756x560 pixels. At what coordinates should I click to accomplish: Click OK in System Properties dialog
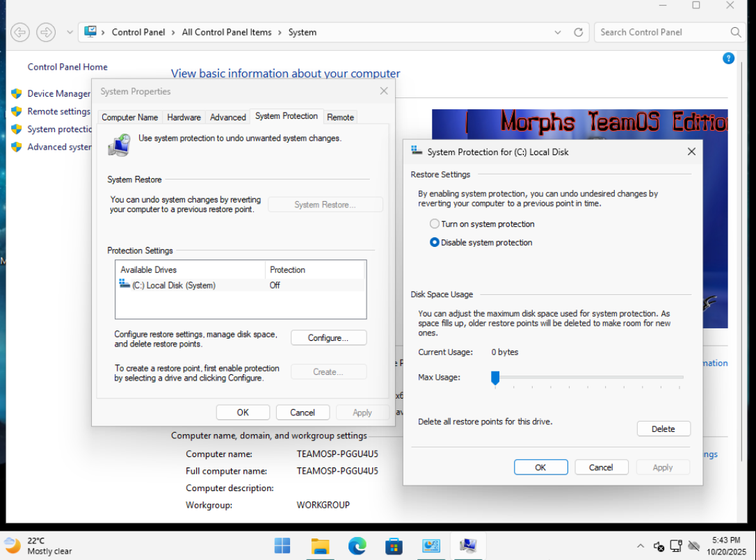(x=243, y=413)
